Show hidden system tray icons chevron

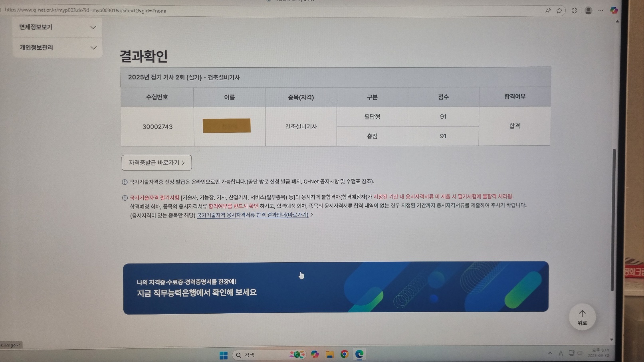550,353
